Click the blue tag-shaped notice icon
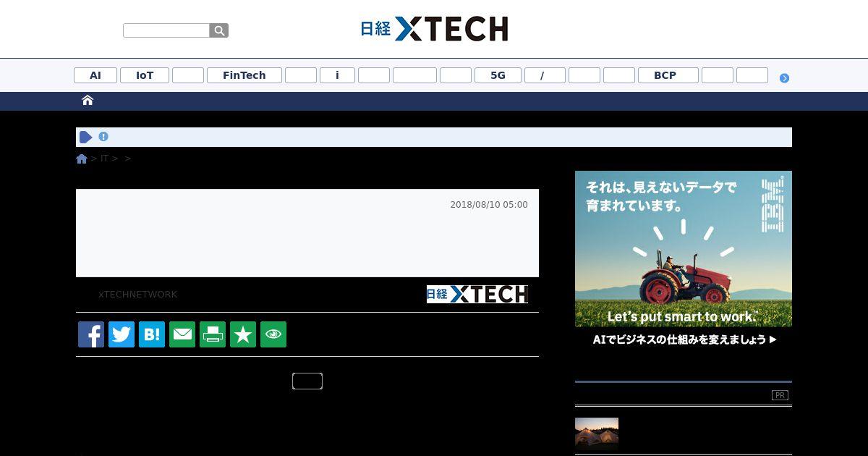 coord(86,137)
